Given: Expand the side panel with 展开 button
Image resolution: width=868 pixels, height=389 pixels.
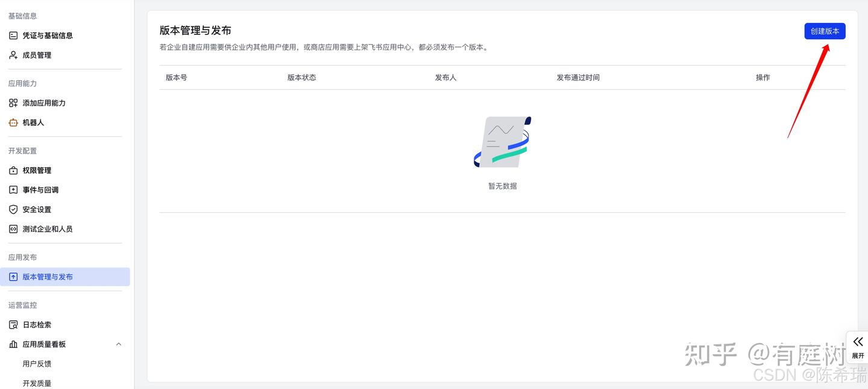Looking at the screenshot, I should point(858,347).
